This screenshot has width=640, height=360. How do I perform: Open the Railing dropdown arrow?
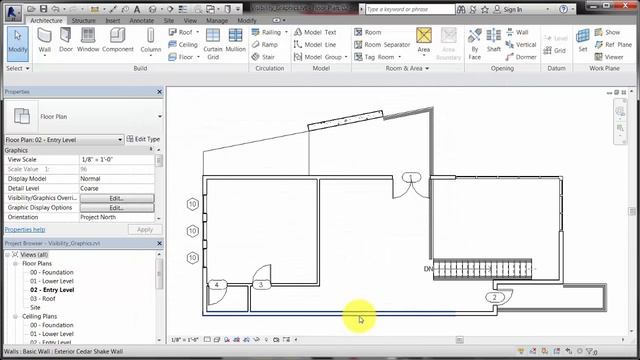point(286,32)
